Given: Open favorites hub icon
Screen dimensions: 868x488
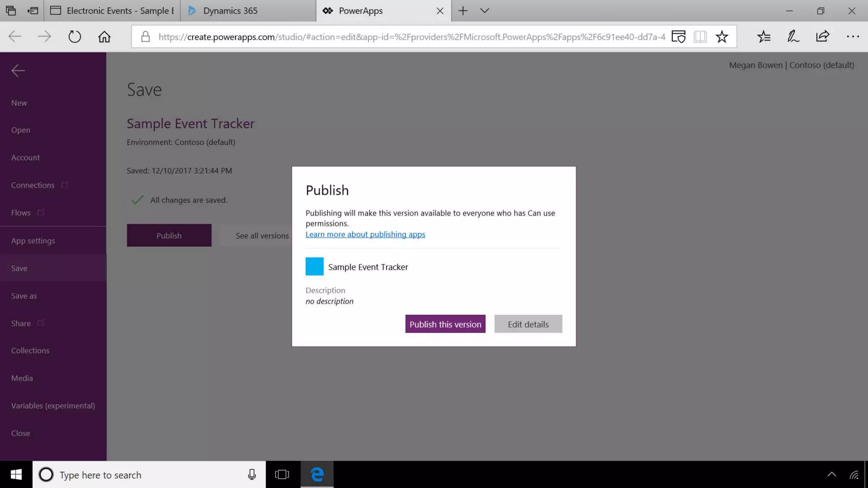Looking at the screenshot, I should pyautogui.click(x=764, y=36).
